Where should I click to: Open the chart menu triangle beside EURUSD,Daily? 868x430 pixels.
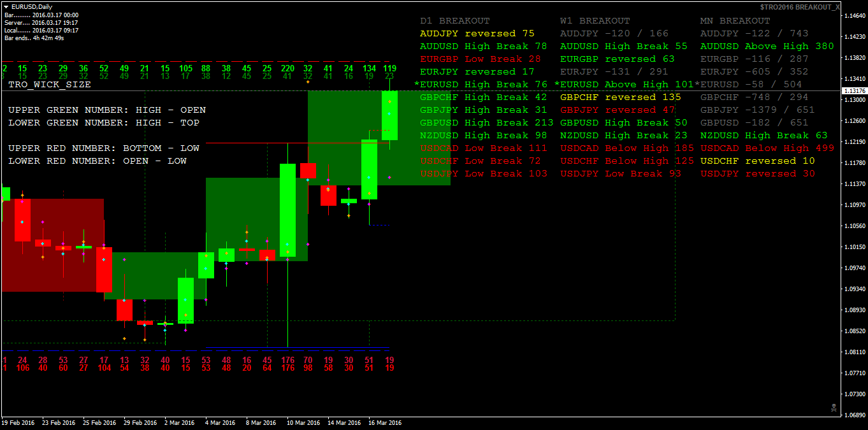click(x=6, y=6)
